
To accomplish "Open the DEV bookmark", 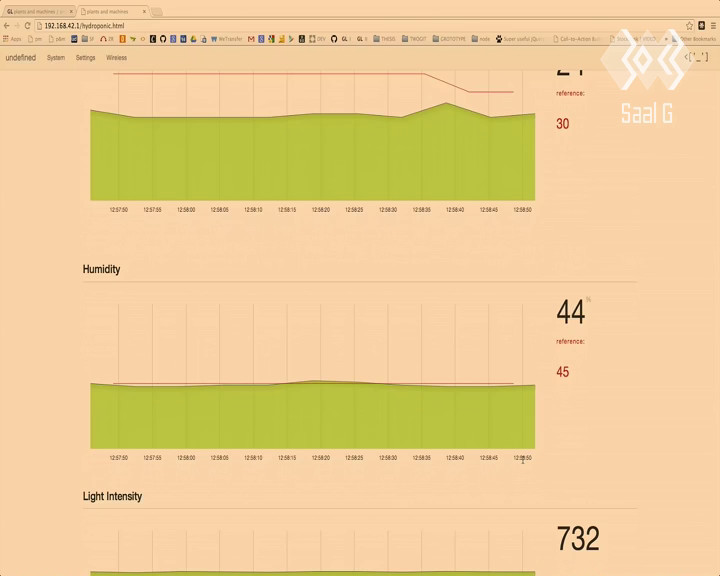I will tap(317, 39).
